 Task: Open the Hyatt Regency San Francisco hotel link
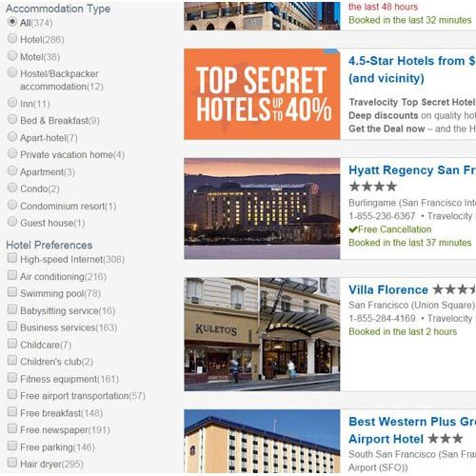click(x=412, y=170)
